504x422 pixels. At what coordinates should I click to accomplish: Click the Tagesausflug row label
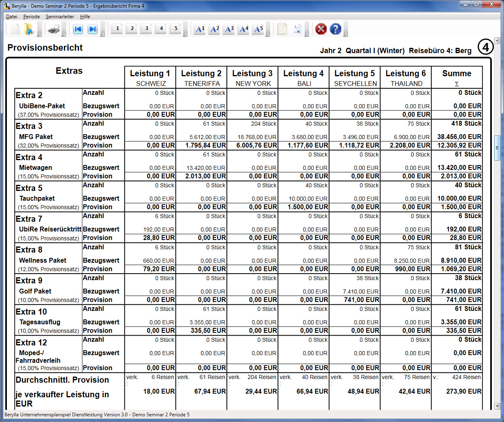[40, 322]
